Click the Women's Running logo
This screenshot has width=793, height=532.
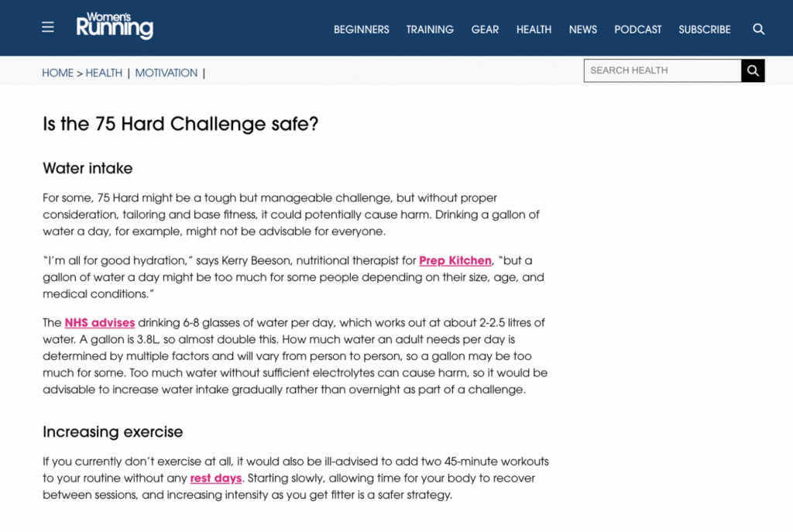pyautogui.click(x=115, y=26)
